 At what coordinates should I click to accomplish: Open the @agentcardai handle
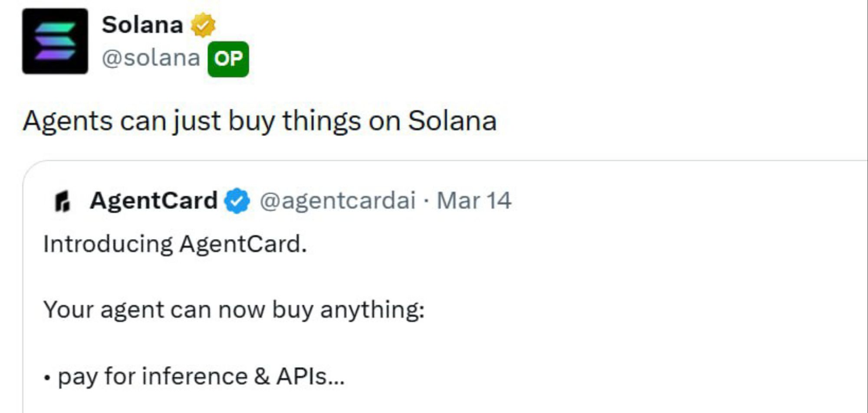(338, 200)
